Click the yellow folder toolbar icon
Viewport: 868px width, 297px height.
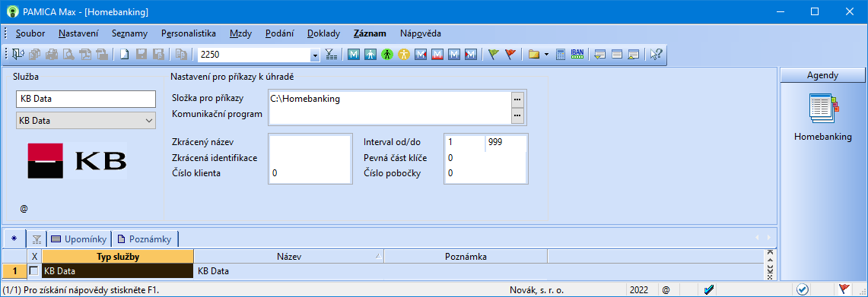(534, 54)
